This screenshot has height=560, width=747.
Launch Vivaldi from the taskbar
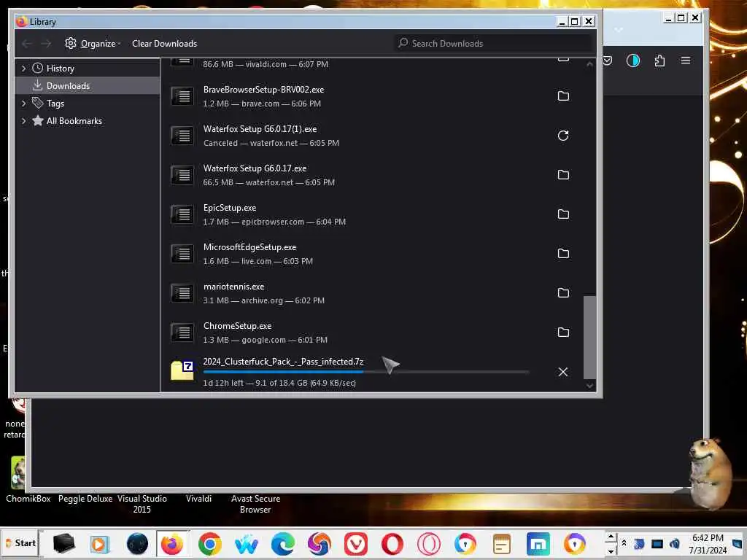pyautogui.click(x=356, y=544)
